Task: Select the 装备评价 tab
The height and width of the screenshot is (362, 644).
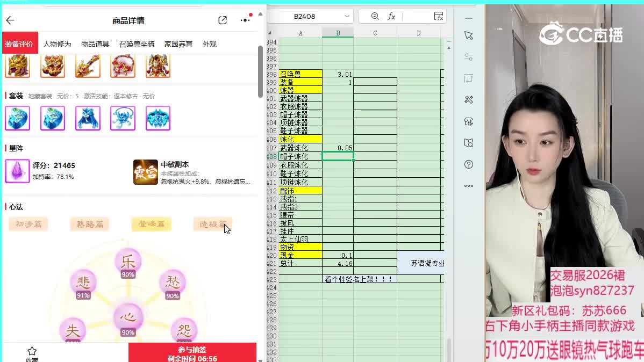Action: click(19, 44)
